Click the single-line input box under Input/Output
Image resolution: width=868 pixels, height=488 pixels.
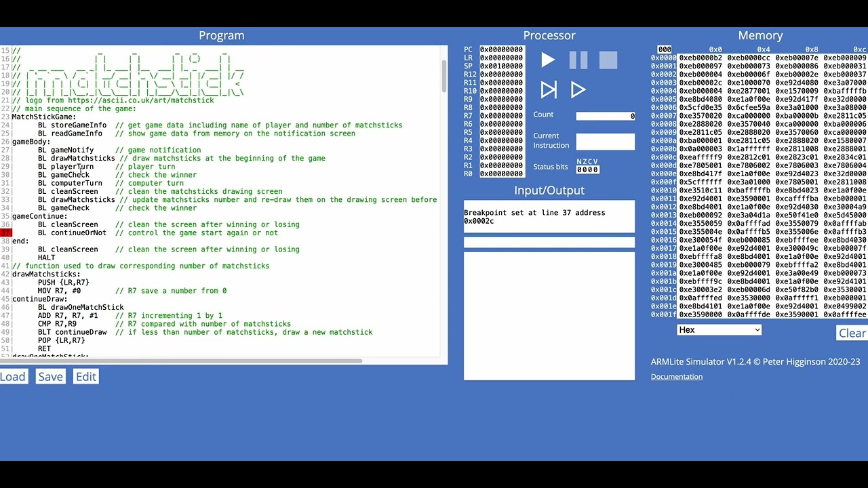click(x=549, y=242)
